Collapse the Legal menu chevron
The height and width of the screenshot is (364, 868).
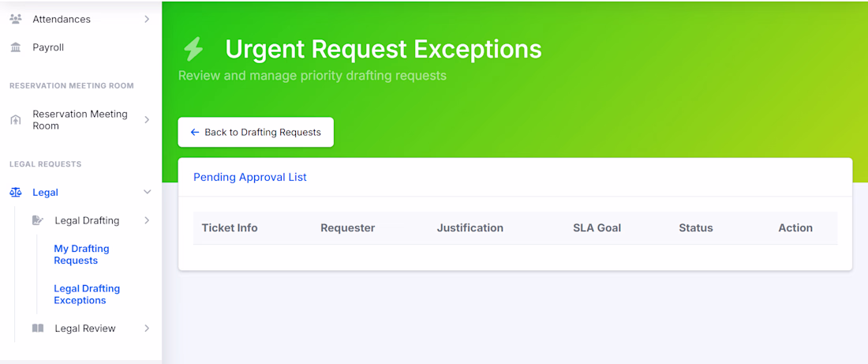pyautogui.click(x=147, y=192)
